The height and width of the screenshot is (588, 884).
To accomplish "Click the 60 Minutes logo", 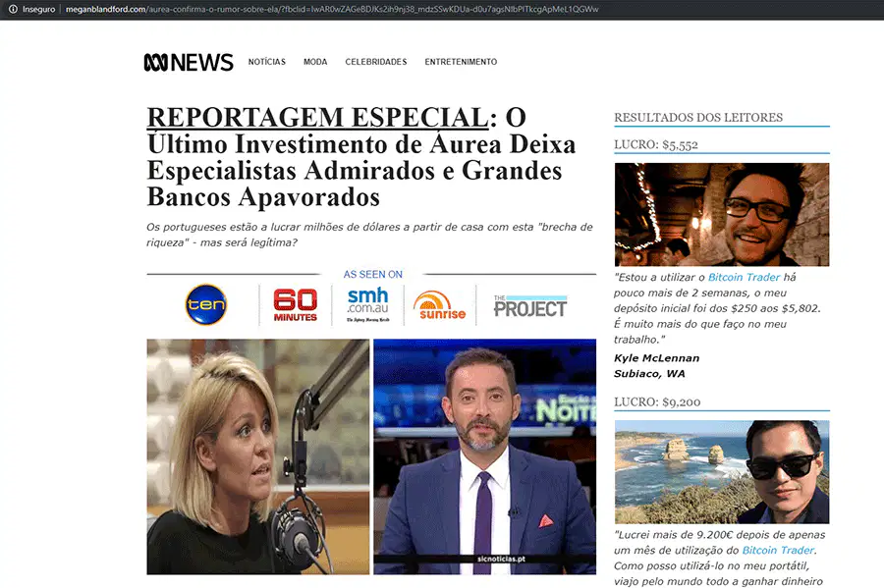I will [295, 304].
